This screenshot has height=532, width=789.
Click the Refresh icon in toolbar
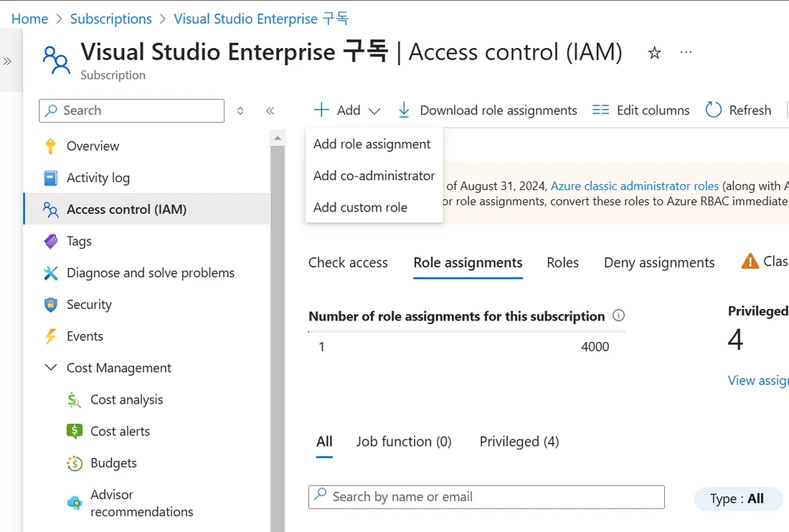pos(713,110)
